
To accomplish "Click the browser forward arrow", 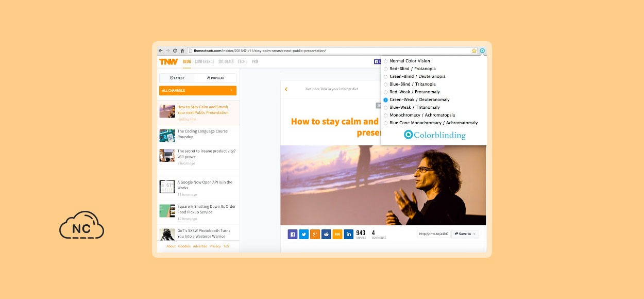I will tap(168, 51).
